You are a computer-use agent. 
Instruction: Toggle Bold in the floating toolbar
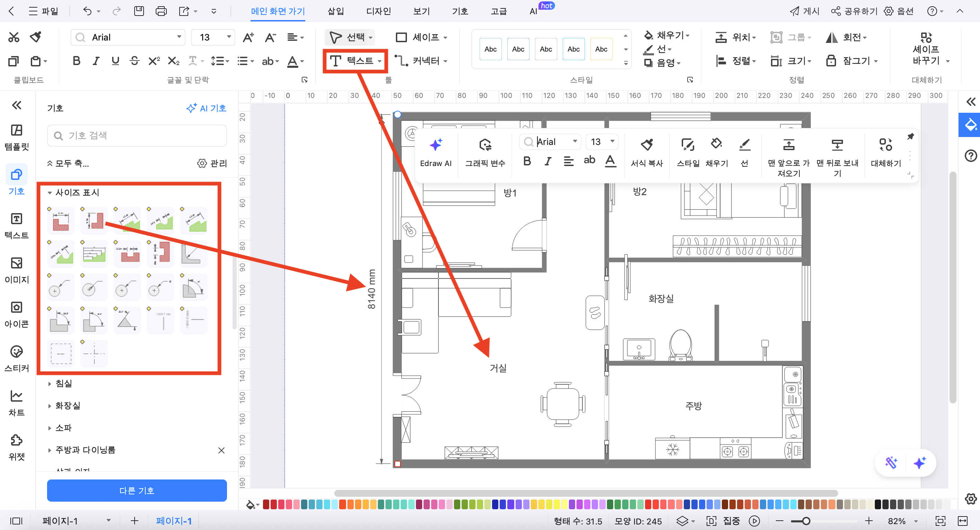click(x=527, y=161)
